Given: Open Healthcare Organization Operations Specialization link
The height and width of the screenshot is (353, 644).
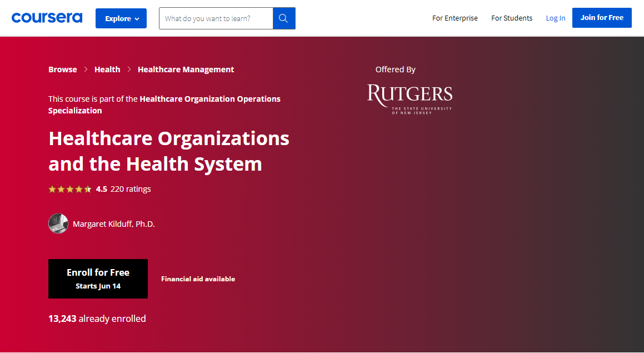Looking at the screenshot, I should (x=209, y=99).
